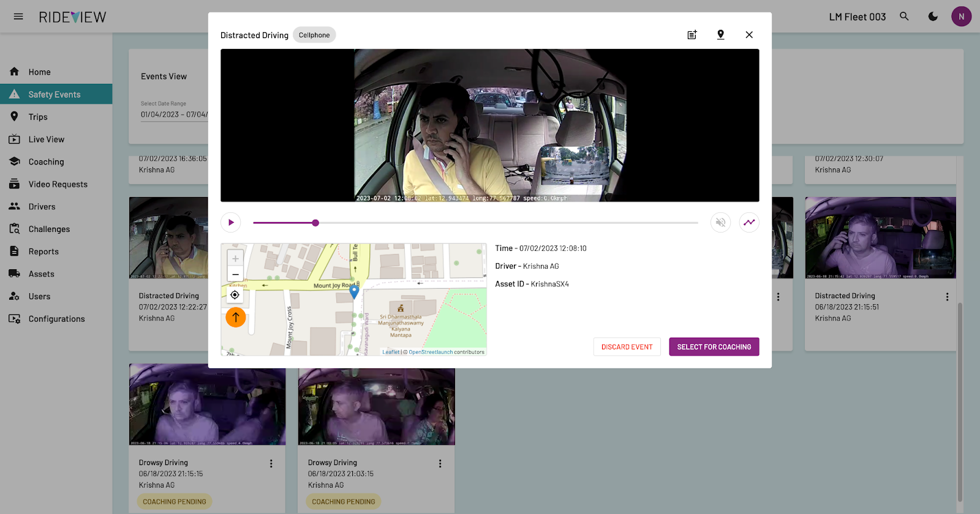Click the orange arrow direction button
980x514 pixels.
[x=236, y=318]
